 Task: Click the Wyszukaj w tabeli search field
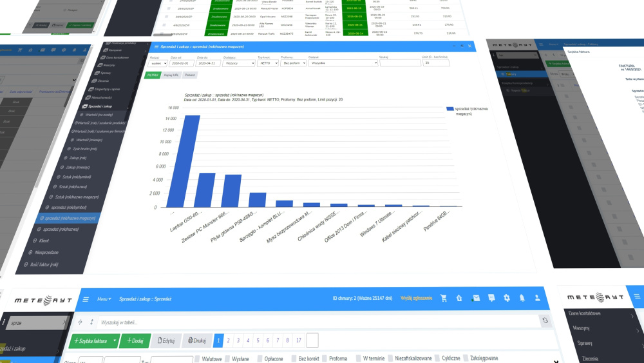(x=318, y=322)
